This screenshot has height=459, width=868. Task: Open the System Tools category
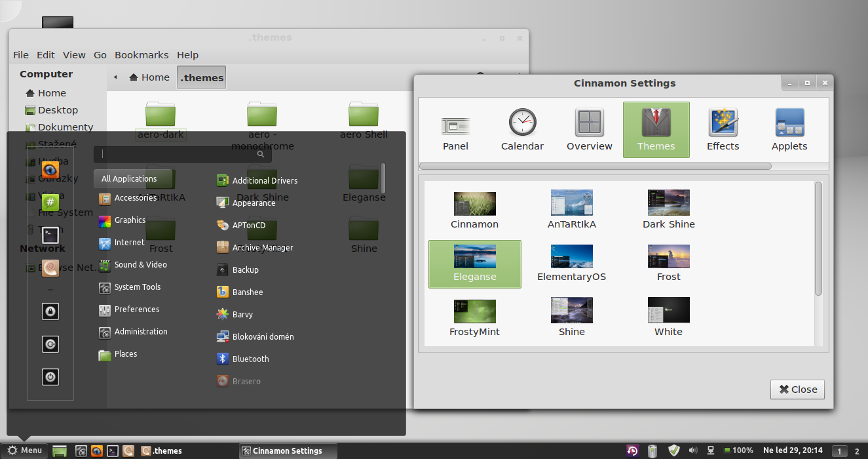130,287
